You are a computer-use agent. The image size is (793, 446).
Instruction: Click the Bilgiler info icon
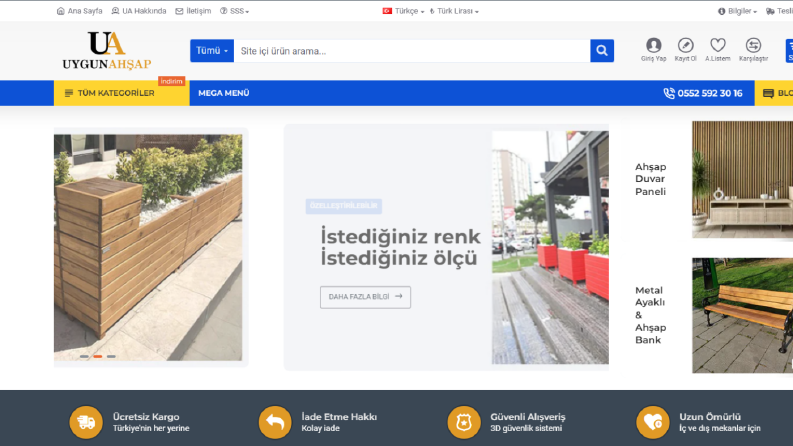(x=722, y=11)
